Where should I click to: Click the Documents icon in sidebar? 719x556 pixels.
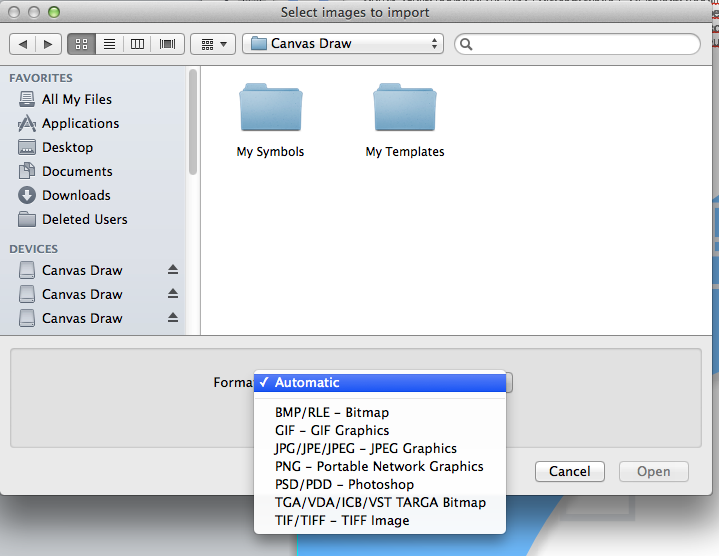(27, 171)
